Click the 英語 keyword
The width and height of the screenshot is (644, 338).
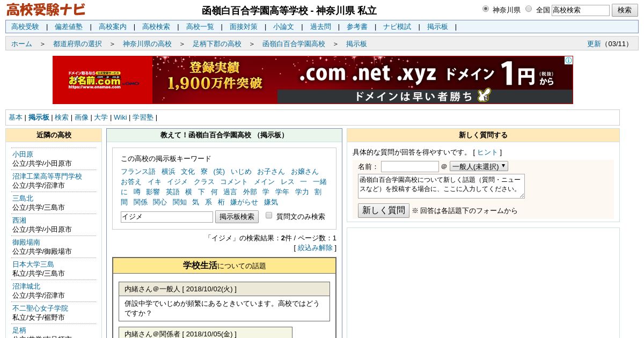pos(173,192)
